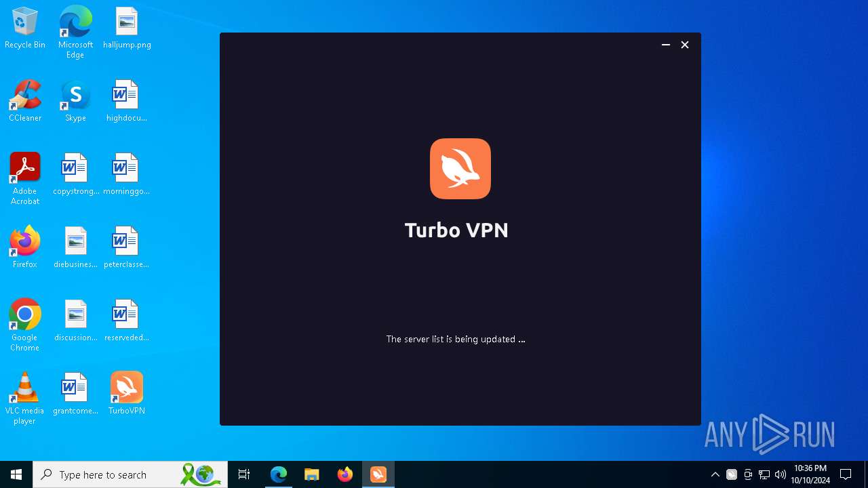868x488 pixels.
Task: Open Task View from the taskbar
Action: pos(244,474)
